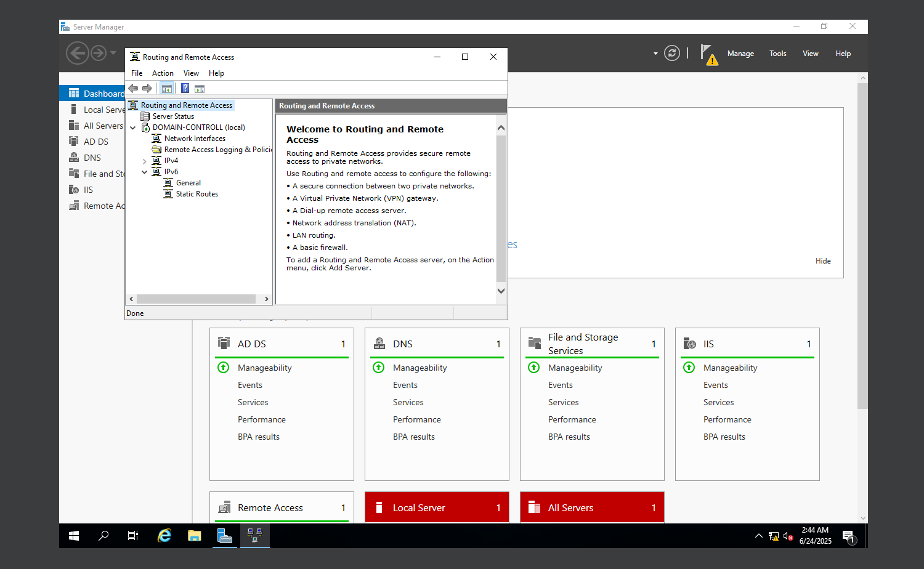Click the Remote Access Logging & Policies folder icon
The height and width of the screenshot is (569, 924).
(x=156, y=150)
